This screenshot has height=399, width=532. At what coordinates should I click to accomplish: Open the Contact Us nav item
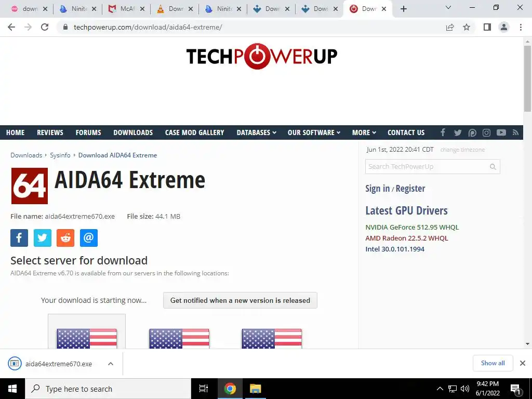tap(406, 132)
